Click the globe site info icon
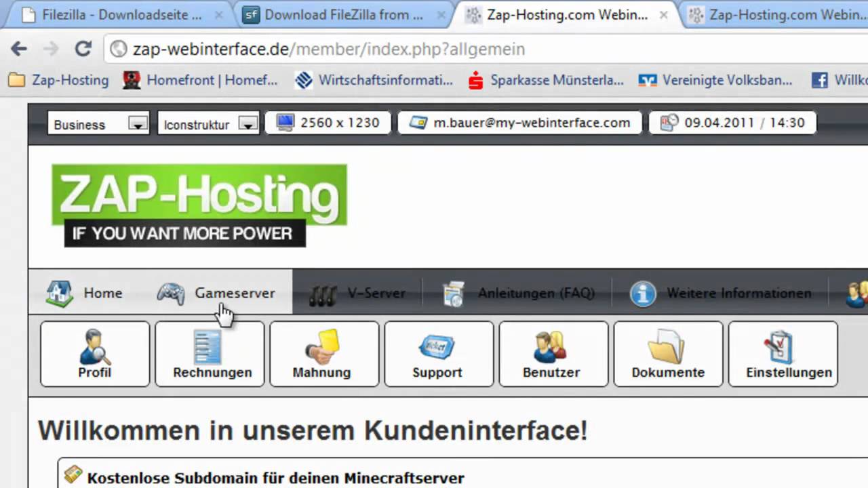868x488 pixels. [119, 49]
